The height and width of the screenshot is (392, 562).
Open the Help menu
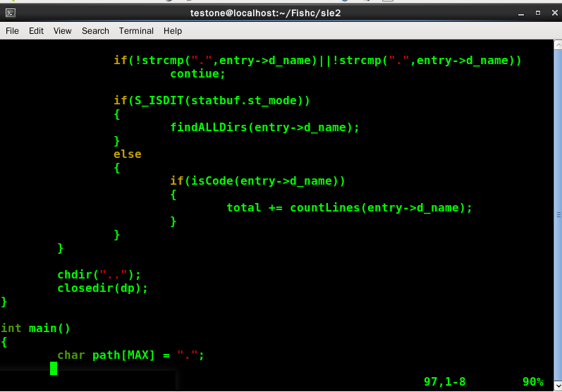[173, 31]
